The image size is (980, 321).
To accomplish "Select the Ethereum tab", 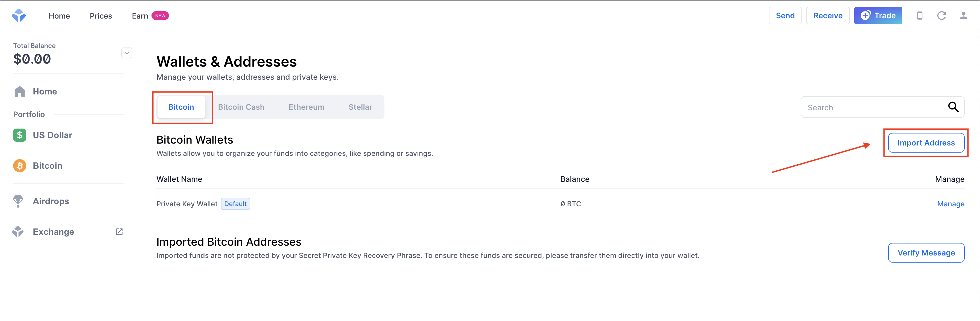I will pos(306,107).
